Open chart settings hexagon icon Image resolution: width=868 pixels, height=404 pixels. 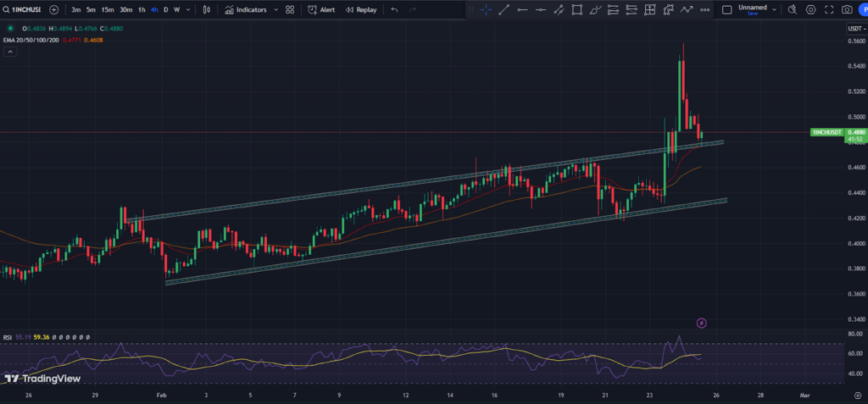(810, 9)
